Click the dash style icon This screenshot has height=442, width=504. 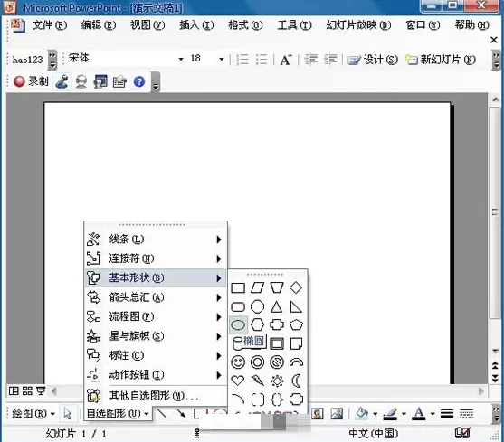coord(466,413)
